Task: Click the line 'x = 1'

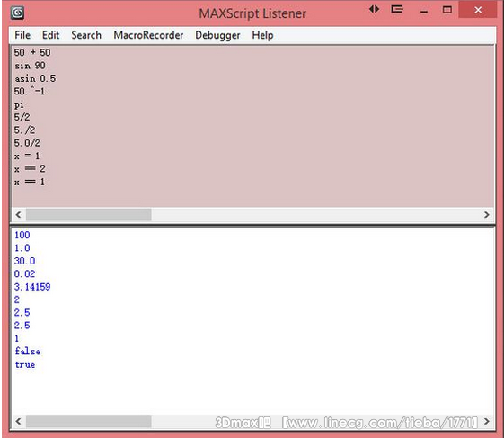Action: click(x=27, y=156)
